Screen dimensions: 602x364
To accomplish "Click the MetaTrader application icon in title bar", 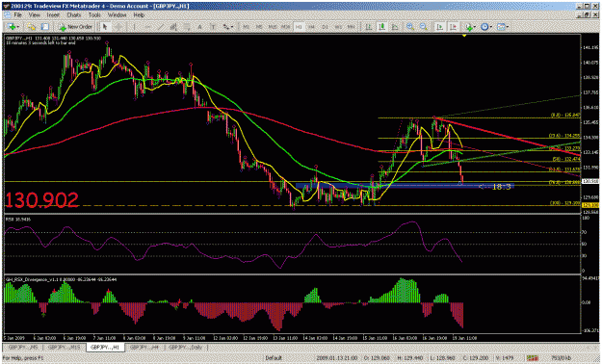I will pyautogui.click(x=7, y=6).
